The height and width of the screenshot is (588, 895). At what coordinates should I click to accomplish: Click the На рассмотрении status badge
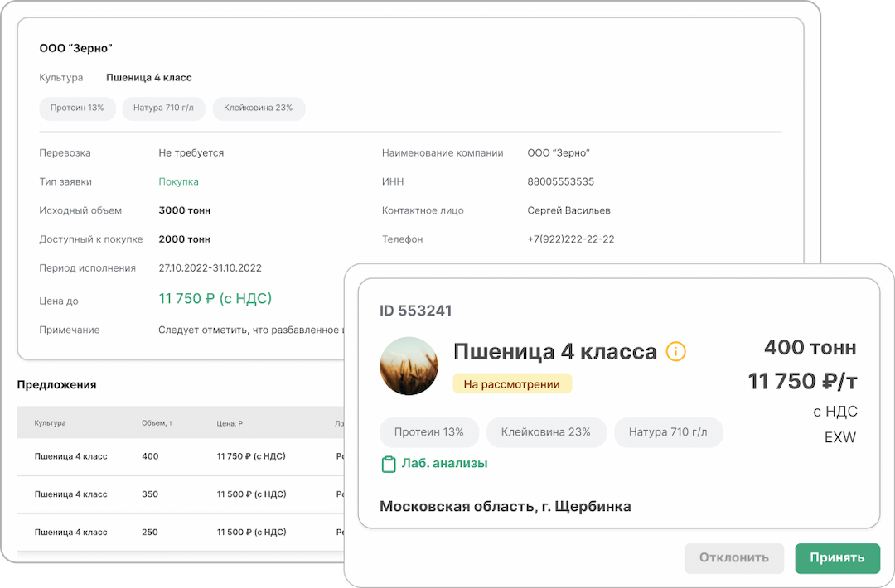coord(511,383)
